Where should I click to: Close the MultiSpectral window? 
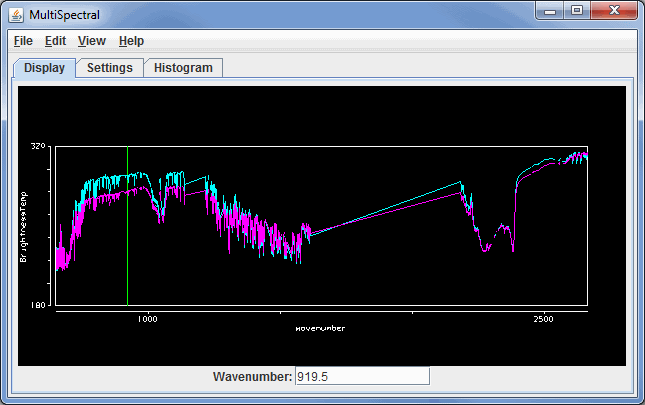pyautogui.click(x=614, y=11)
